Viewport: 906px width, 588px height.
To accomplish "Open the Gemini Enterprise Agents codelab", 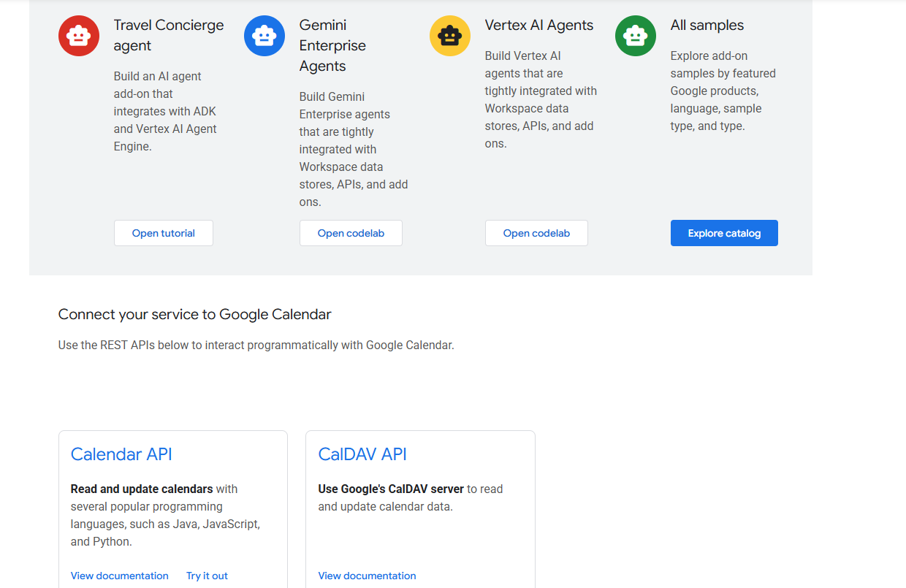I will coord(351,232).
